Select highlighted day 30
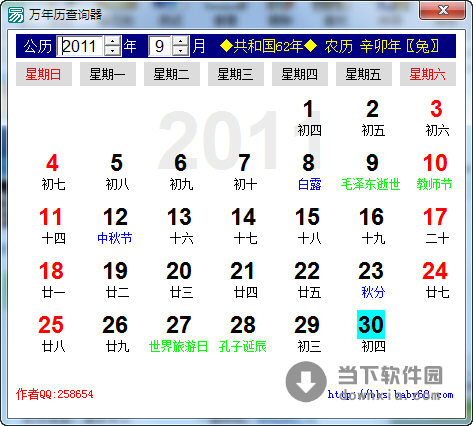473x426 pixels. pyautogui.click(x=371, y=325)
